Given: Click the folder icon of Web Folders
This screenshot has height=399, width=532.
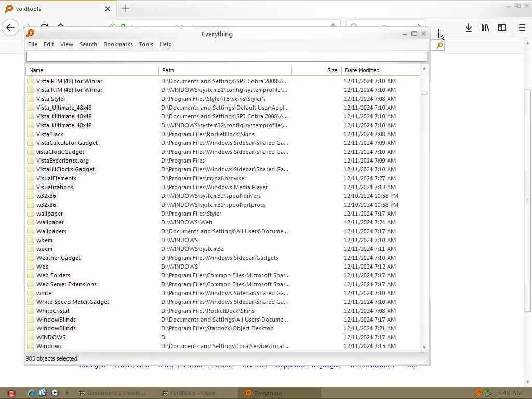Looking at the screenshot, I should pyautogui.click(x=31, y=275).
